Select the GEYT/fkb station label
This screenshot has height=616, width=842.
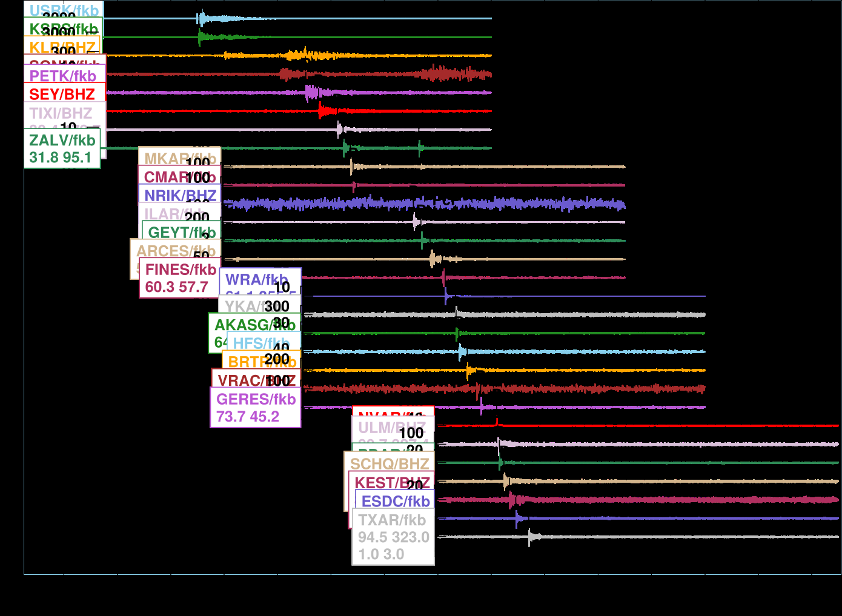pyautogui.click(x=182, y=233)
